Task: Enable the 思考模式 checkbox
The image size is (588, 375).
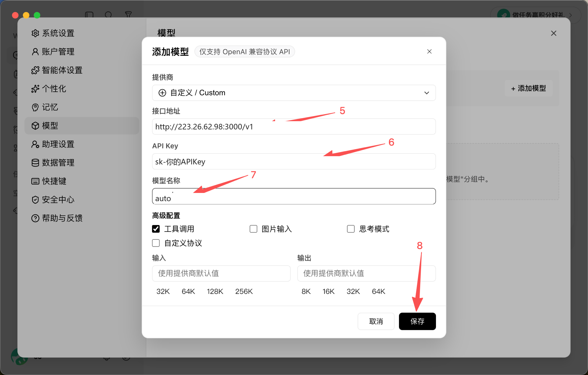Action: pyautogui.click(x=351, y=229)
